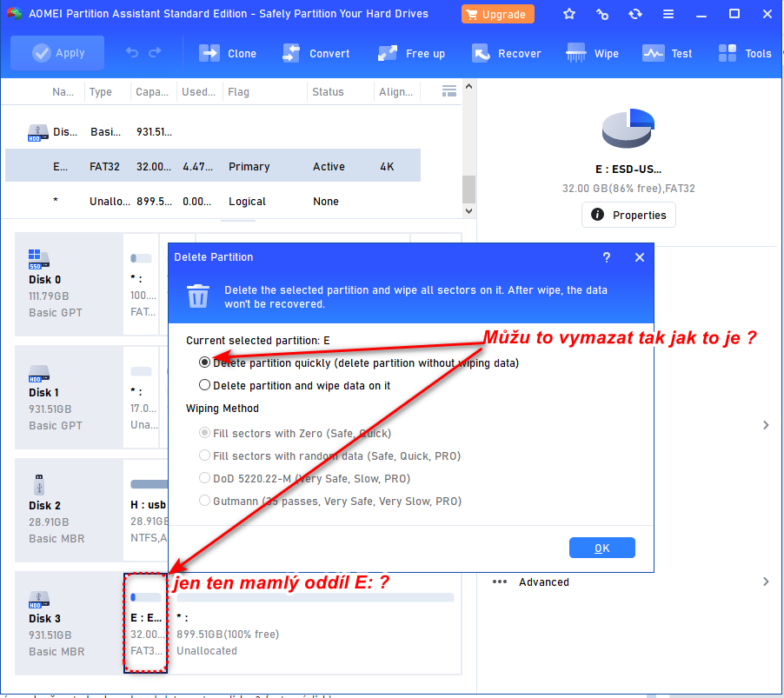Click the Properties button

click(x=628, y=215)
